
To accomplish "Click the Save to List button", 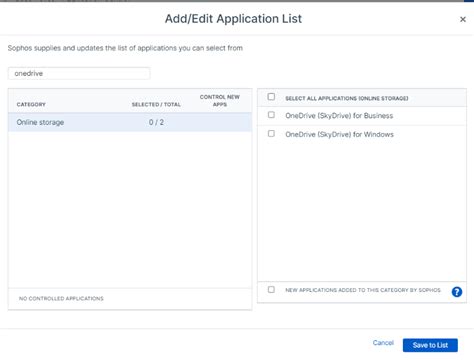I will click(430, 345).
